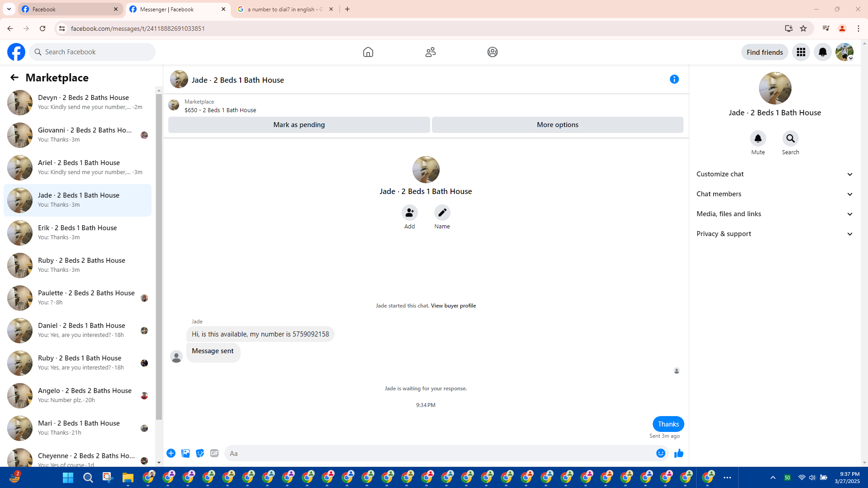Open Daniel's 2 Beds 1 Bath House chat

[78, 331]
